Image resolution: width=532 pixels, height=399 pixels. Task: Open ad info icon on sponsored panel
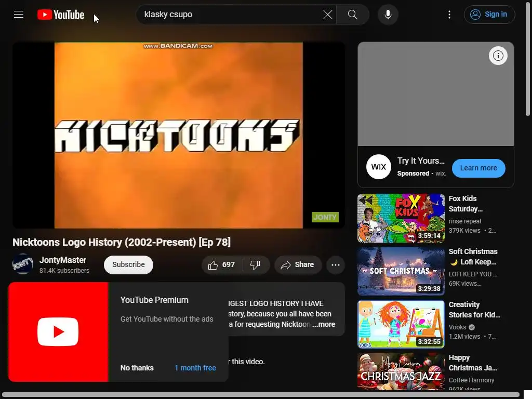pos(498,56)
